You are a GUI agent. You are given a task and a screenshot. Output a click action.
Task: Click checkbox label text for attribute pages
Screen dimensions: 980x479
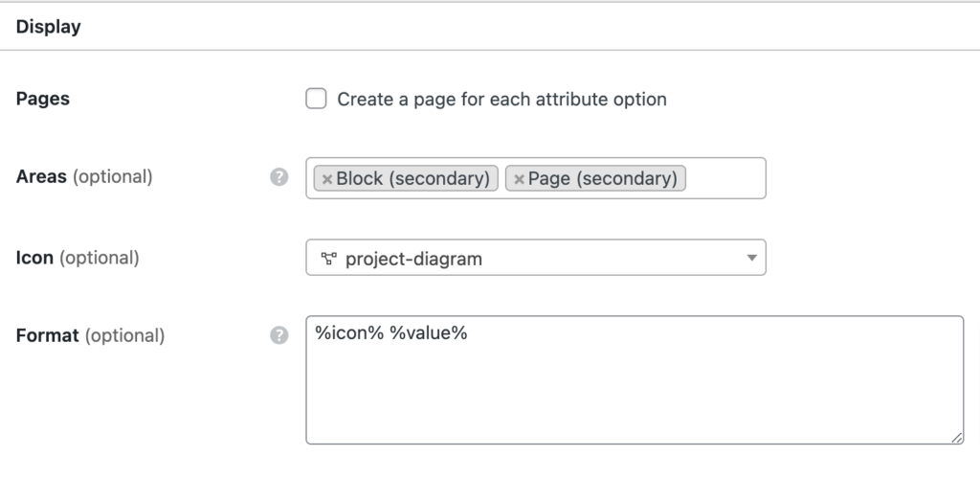coord(501,99)
